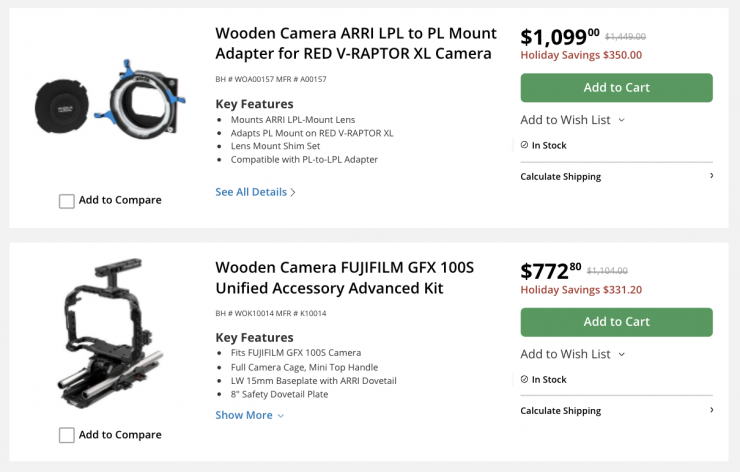Open Add to Wish List dropdown for ARRI adapter
The height and width of the screenshot is (472, 740).
pyautogui.click(x=572, y=120)
